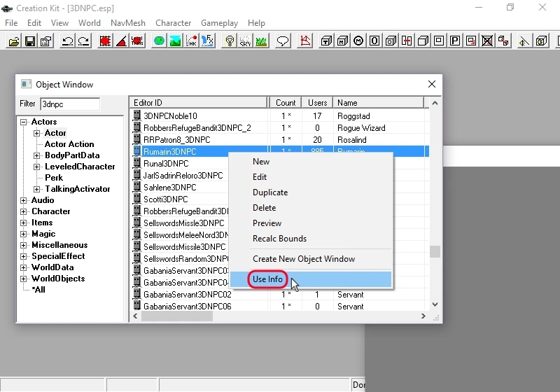The width and height of the screenshot is (560, 392).
Task: Toggle the Snap to Grid toolbar icon
Action: tap(105, 41)
